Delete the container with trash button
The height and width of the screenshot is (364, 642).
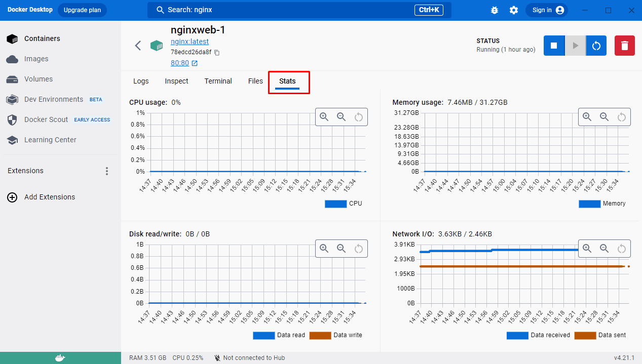coord(625,46)
